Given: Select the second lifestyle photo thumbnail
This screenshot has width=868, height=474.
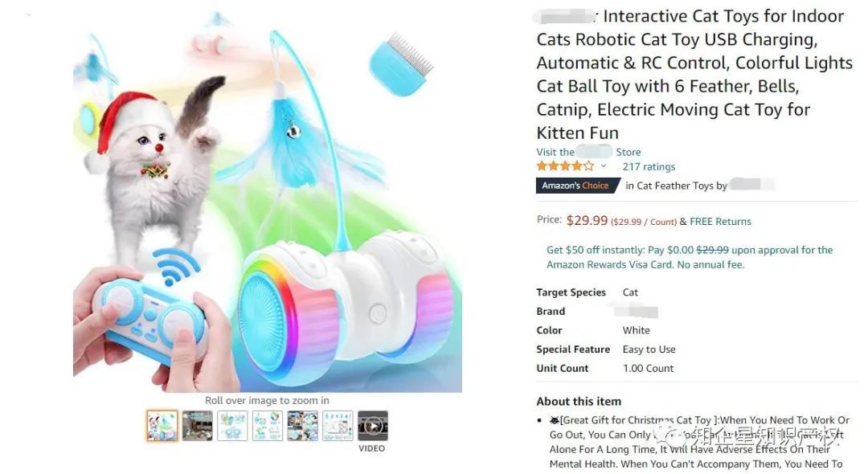Looking at the screenshot, I should pyautogui.click(x=198, y=425).
